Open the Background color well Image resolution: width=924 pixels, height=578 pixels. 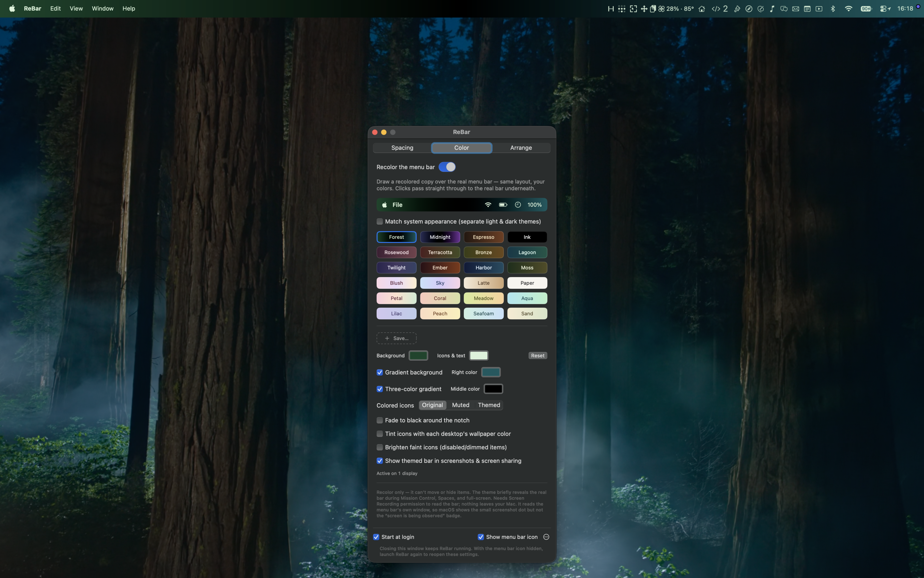(x=418, y=355)
